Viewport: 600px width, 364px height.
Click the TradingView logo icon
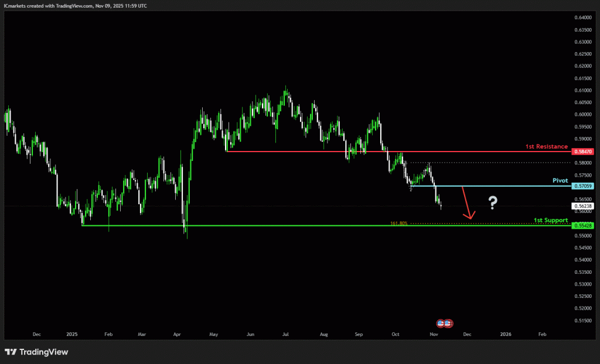tap(11, 352)
